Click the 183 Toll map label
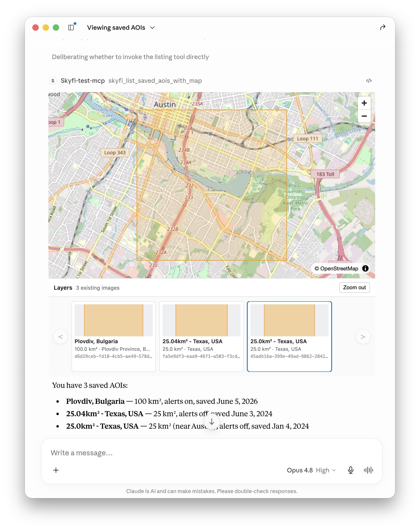This screenshot has width=420, height=531. pyautogui.click(x=325, y=174)
